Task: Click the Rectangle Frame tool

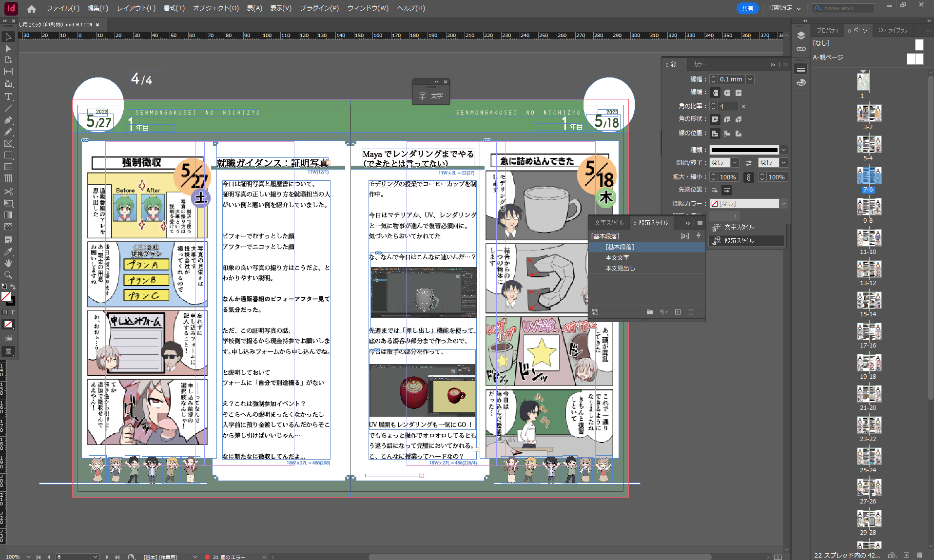Action: (x=8, y=144)
